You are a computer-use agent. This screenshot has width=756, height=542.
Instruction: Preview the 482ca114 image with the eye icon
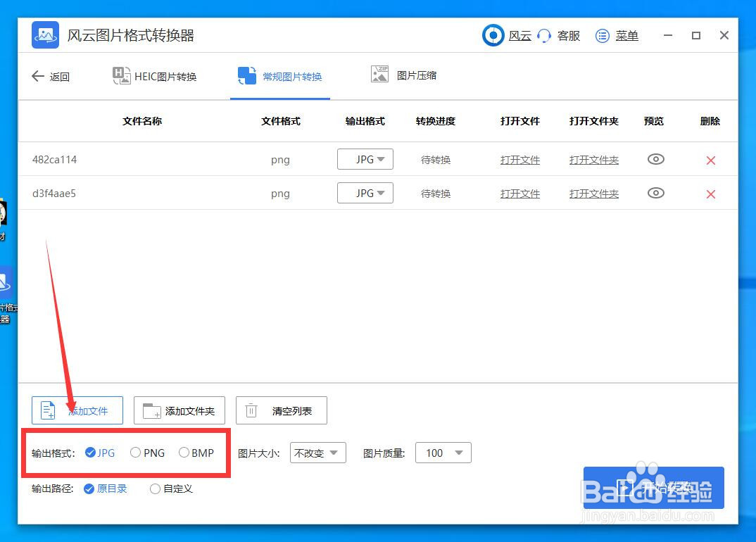[x=655, y=160]
